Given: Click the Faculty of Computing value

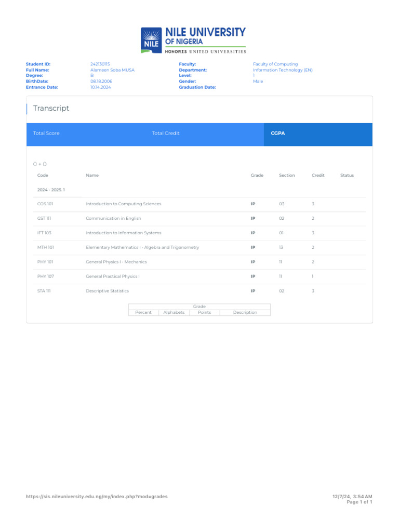Looking at the screenshot, I should pyautogui.click(x=275, y=64).
